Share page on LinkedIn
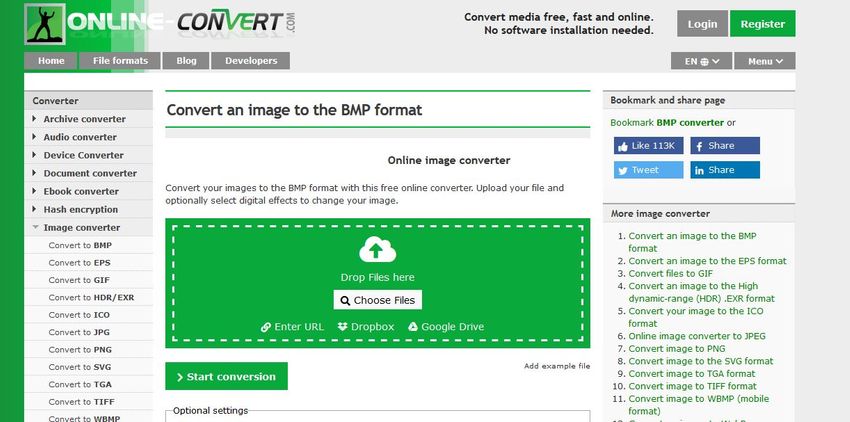The height and width of the screenshot is (422, 850). tap(725, 170)
